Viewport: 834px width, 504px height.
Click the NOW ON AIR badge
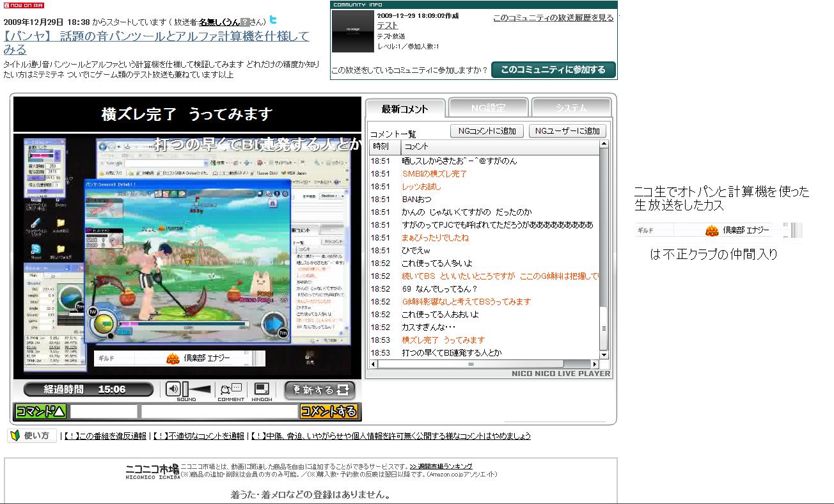pos(24,5)
